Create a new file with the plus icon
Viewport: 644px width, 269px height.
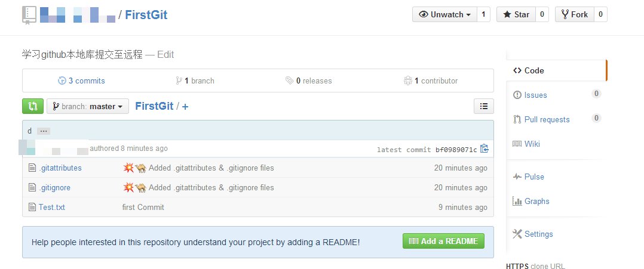pos(185,107)
